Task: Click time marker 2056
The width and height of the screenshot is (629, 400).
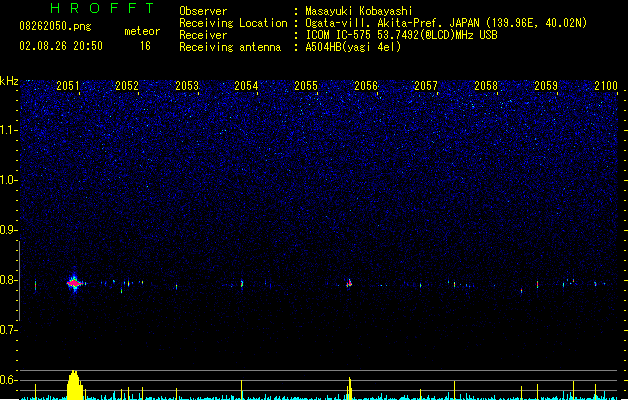Action: pos(366,86)
